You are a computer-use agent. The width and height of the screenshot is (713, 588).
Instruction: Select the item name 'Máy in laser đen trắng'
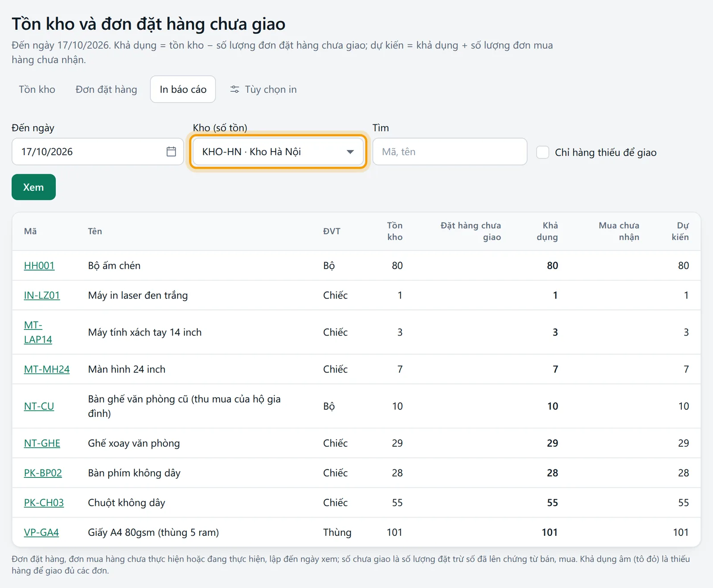click(138, 296)
